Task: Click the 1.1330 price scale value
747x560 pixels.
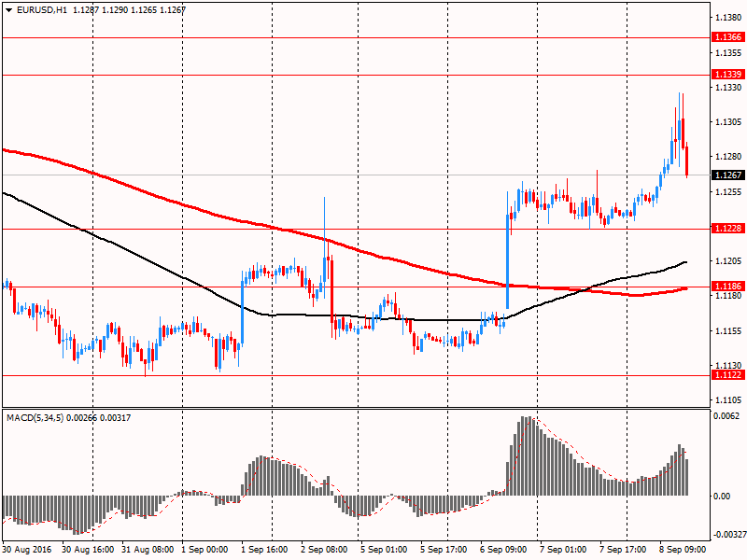Action: point(728,88)
